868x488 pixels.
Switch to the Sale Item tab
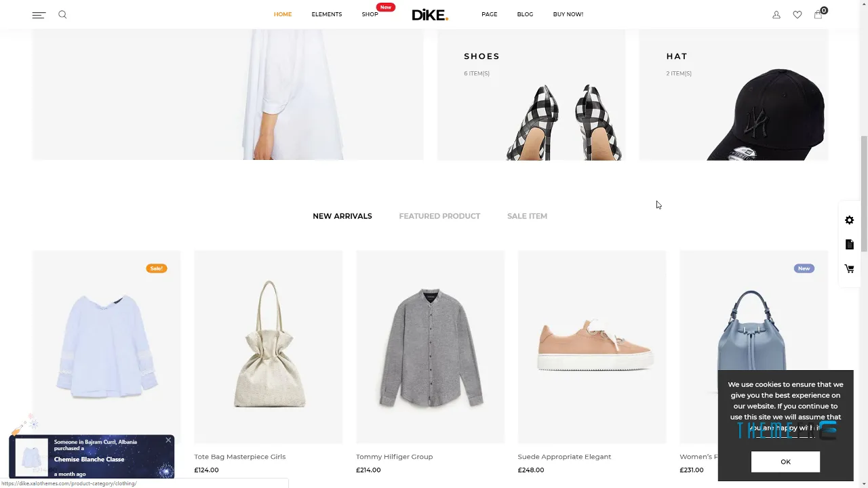click(527, 216)
